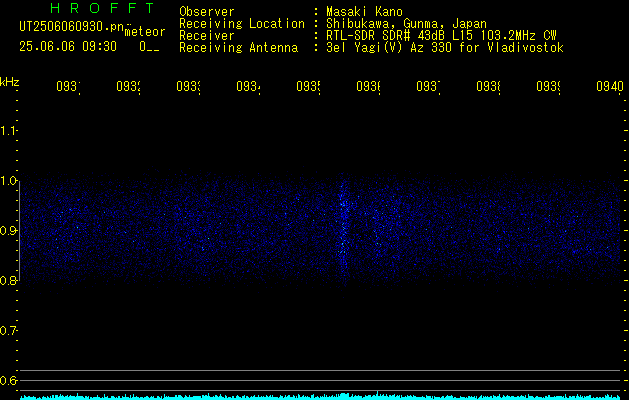Click the 1.0 kHz axis label
Viewport: 629px width, 400px height.
coord(8,181)
